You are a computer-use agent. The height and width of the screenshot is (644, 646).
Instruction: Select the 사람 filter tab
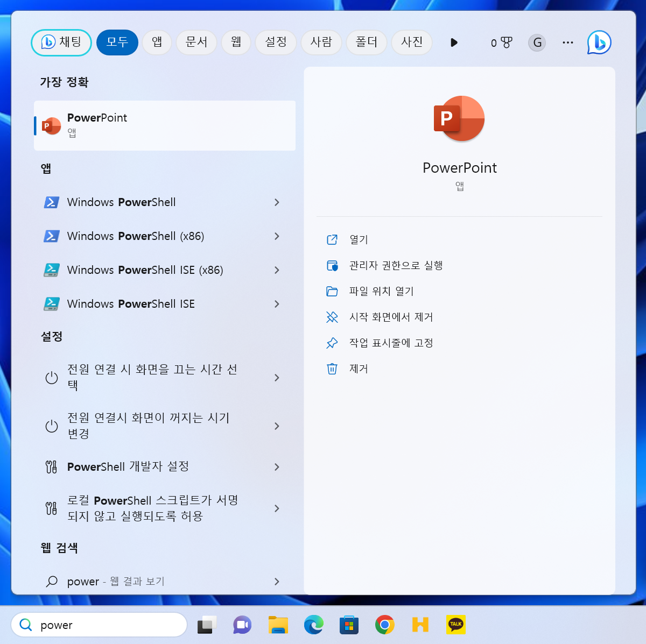321,43
